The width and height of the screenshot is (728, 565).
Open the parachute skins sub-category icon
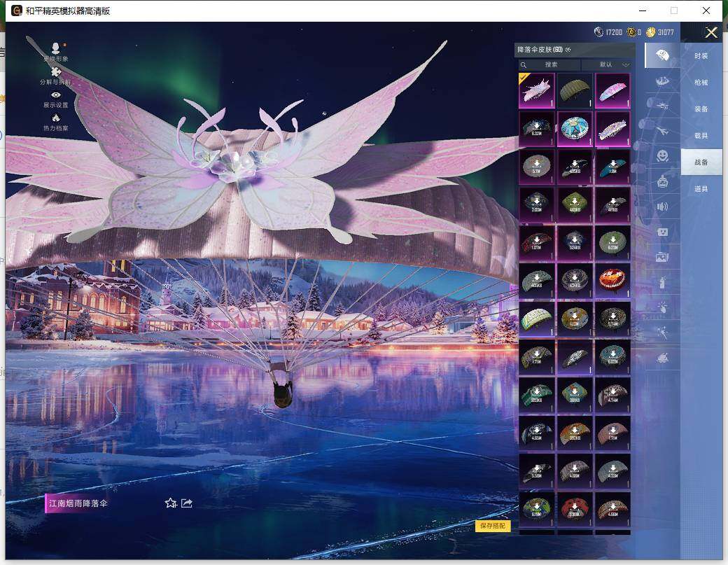[662, 56]
